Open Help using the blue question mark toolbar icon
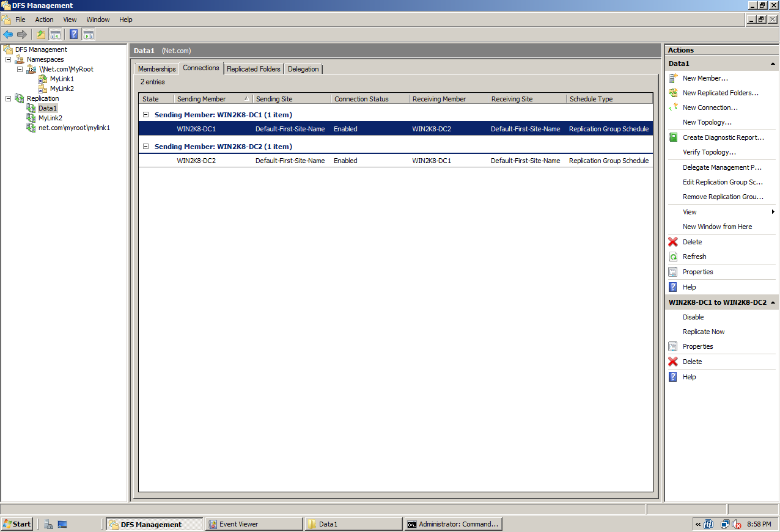 coord(73,34)
